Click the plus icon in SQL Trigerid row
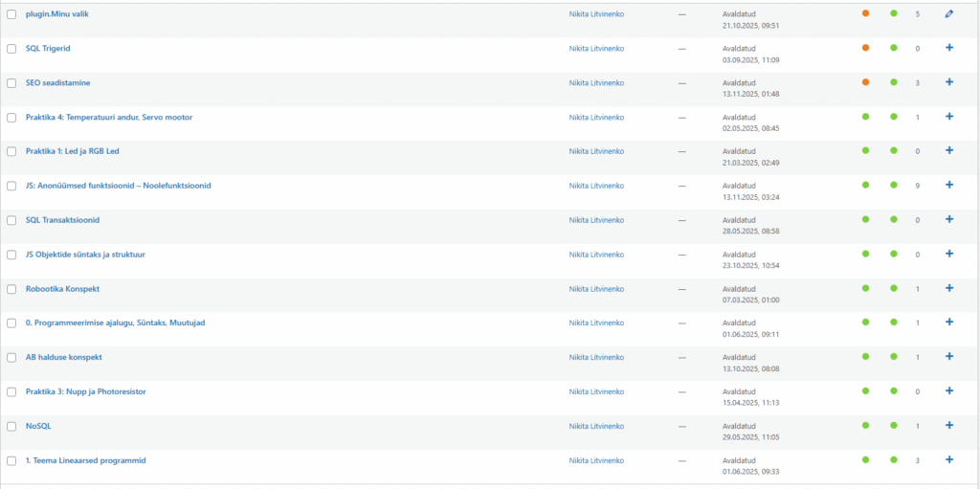The width and height of the screenshot is (980, 489). point(949,47)
